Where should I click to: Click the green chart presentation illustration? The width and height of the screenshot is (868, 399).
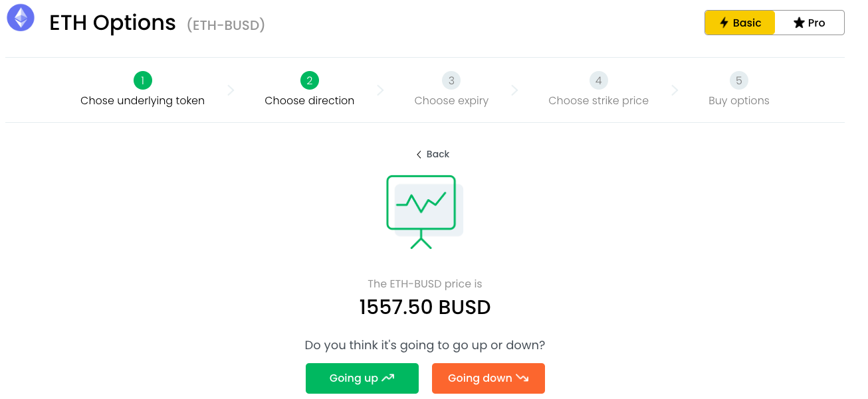[425, 212]
